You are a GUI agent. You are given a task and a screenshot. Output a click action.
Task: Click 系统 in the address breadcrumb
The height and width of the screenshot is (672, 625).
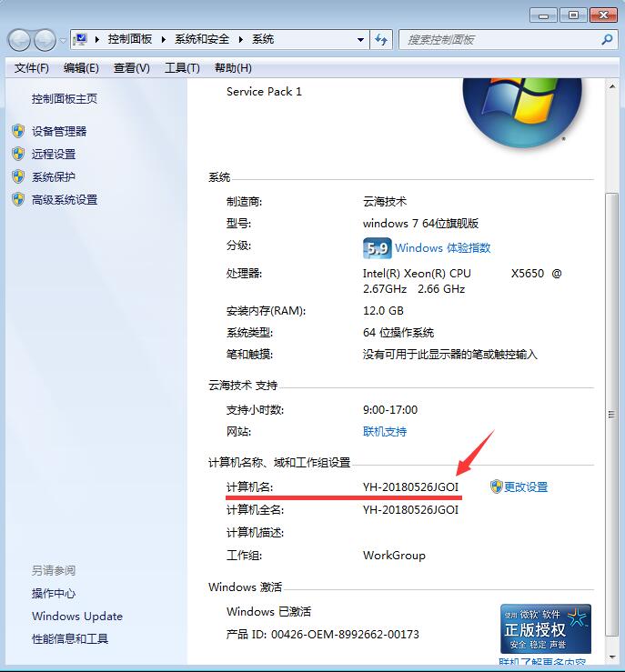pos(263,39)
